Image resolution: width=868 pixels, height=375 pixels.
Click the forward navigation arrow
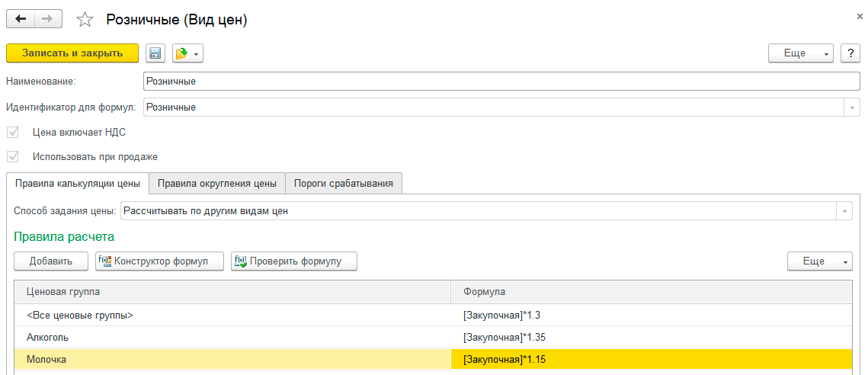46,19
